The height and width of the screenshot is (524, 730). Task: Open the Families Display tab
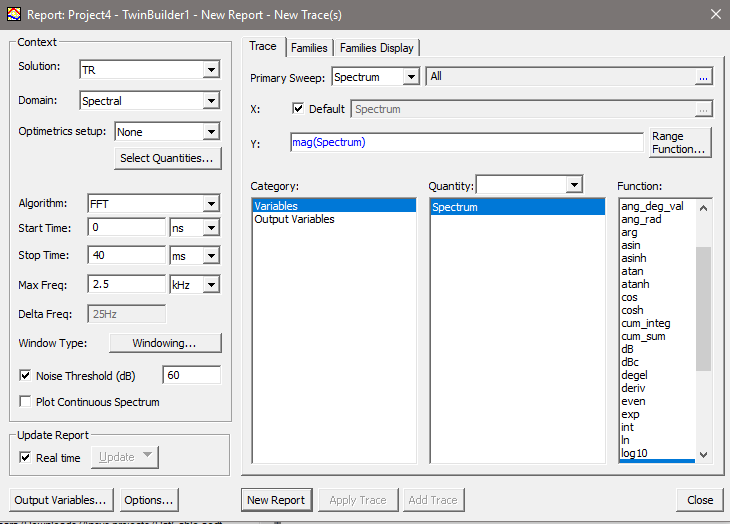376,48
